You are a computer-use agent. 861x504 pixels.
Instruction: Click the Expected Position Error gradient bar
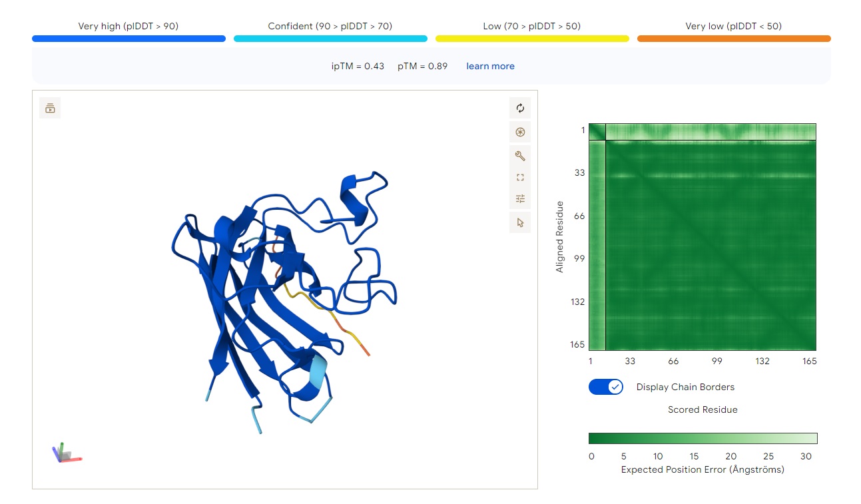pyautogui.click(x=703, y=438)
